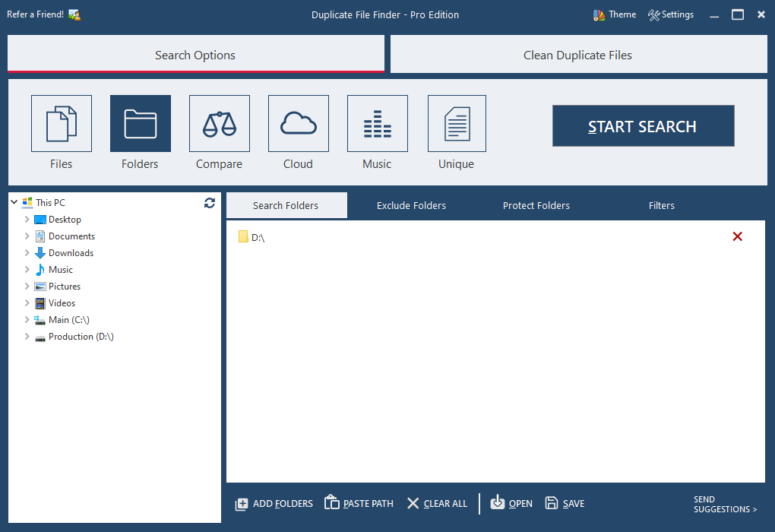Remove D:\ from search folders list
Viewport: 775px width, 532px height.
click(737, 236)
